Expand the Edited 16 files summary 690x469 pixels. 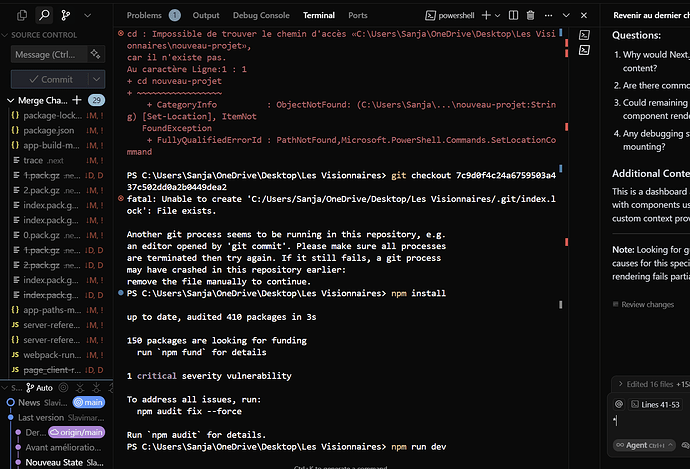point(653,384)
